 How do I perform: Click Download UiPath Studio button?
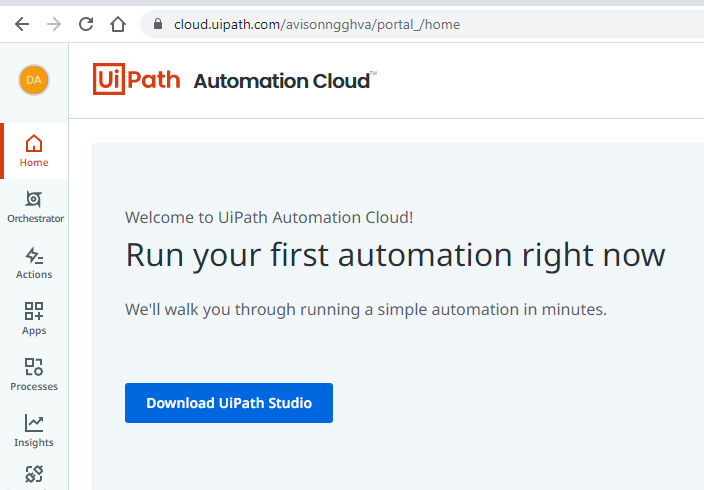pyautogui.click(x=229, y=403)
